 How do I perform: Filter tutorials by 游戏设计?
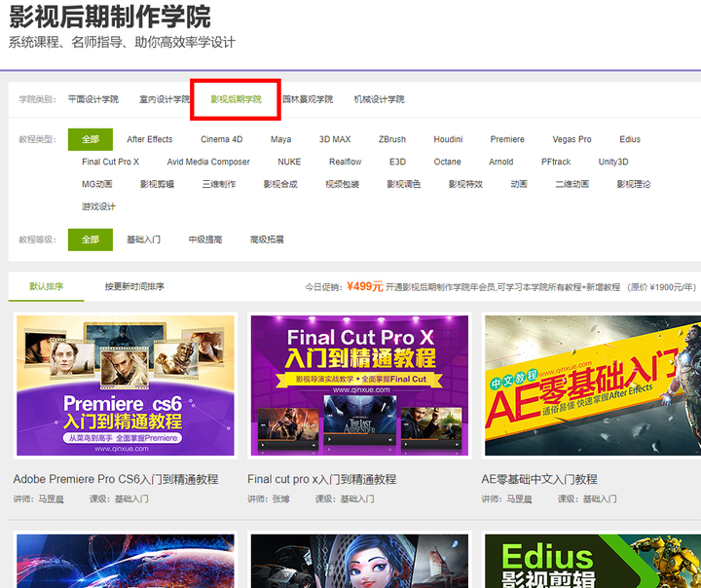98,206
